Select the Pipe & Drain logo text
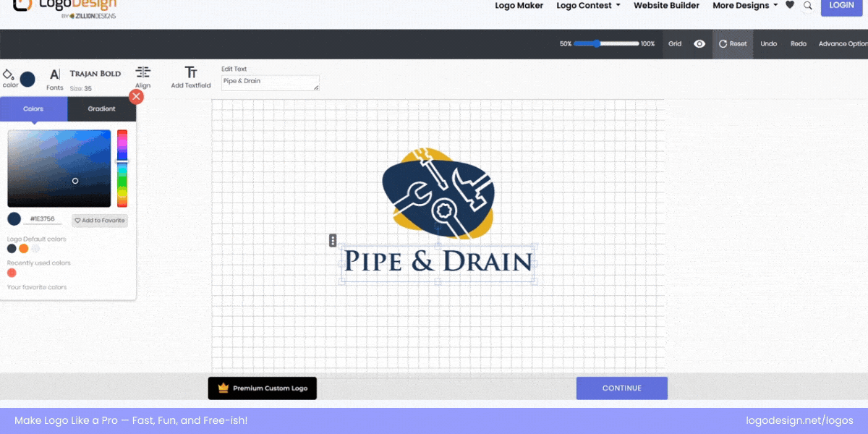Viewport: 868px width, 434px height. [x=438, y=261]
